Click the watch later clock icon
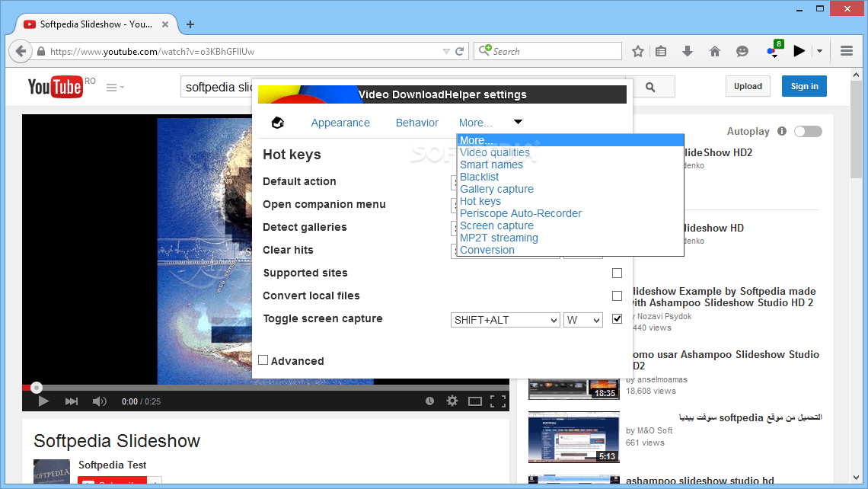Screen dimensions: 868x489 429,400
